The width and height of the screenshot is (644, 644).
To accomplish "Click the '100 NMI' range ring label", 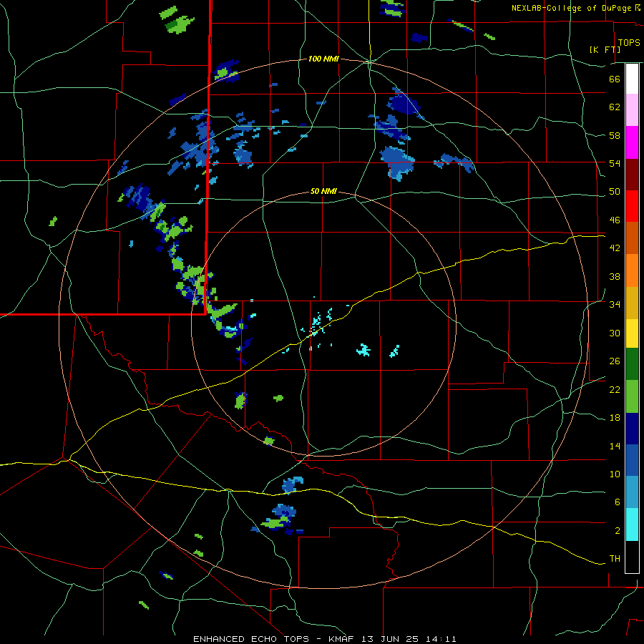I will [x=323, y=59].
